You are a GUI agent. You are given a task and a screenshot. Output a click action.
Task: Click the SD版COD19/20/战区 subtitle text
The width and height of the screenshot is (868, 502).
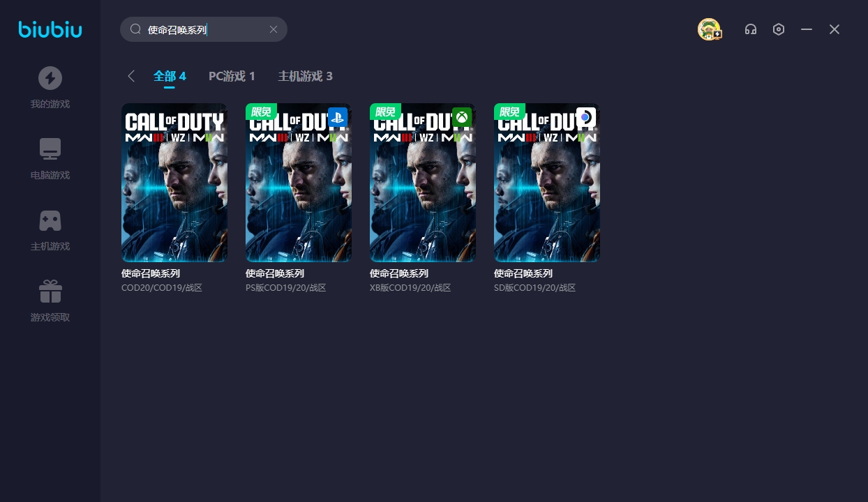tap(535, 288)
